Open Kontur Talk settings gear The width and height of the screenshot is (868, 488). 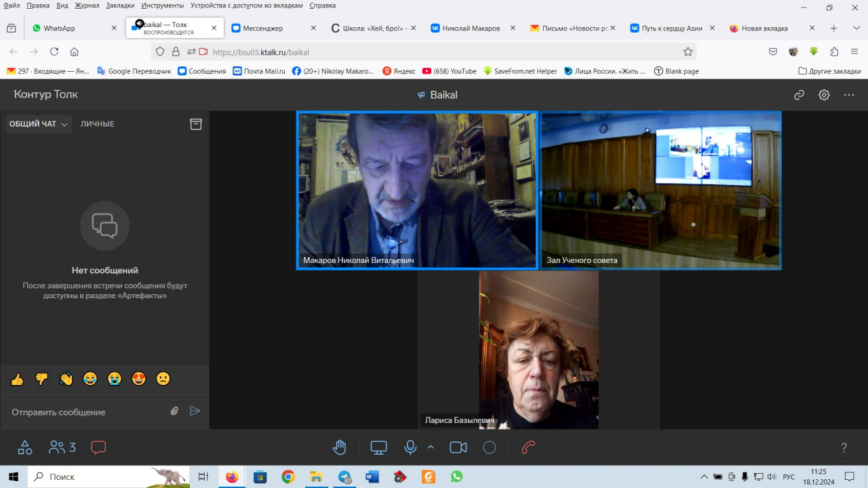tap(824, 95)
